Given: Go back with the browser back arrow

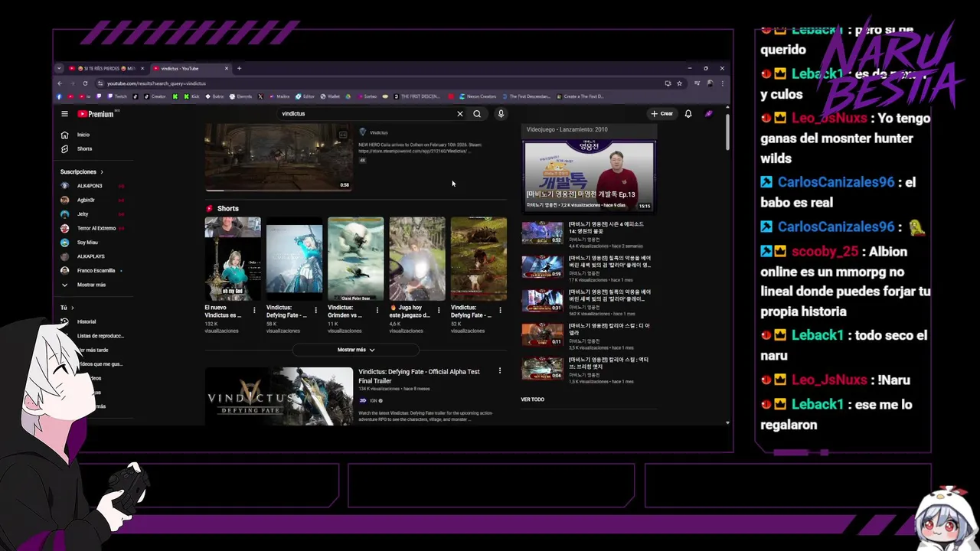Looking at the screenshot, I should tap(60, 83).
